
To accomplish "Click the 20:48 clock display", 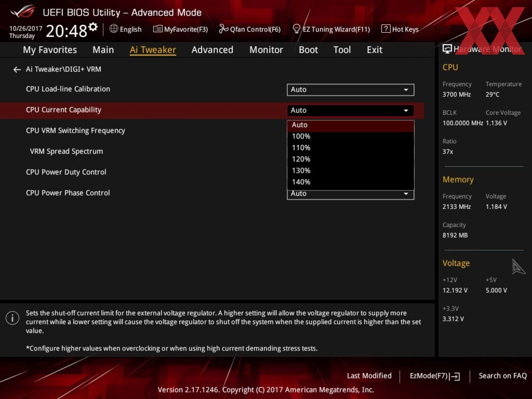I will 66,31.
